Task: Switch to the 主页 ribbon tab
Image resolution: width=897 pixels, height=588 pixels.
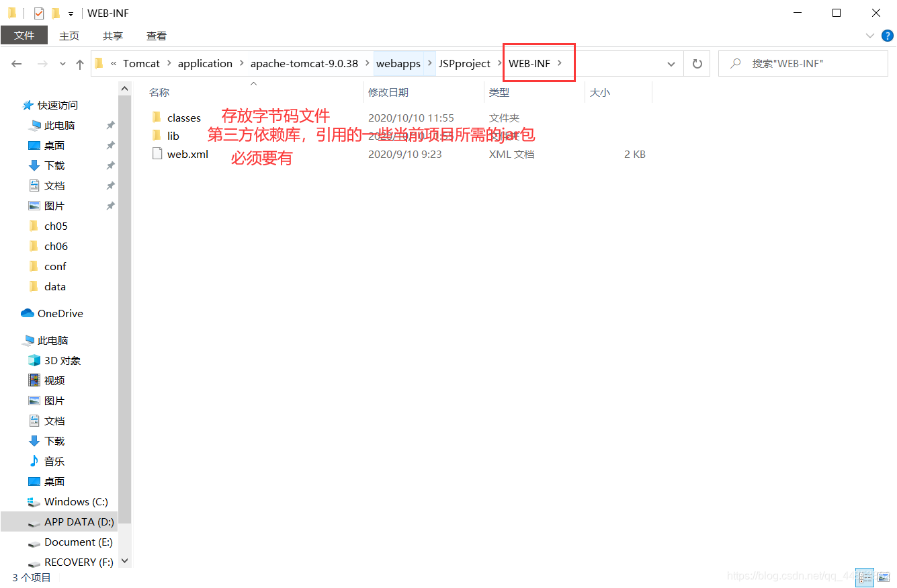Action: 69,36
